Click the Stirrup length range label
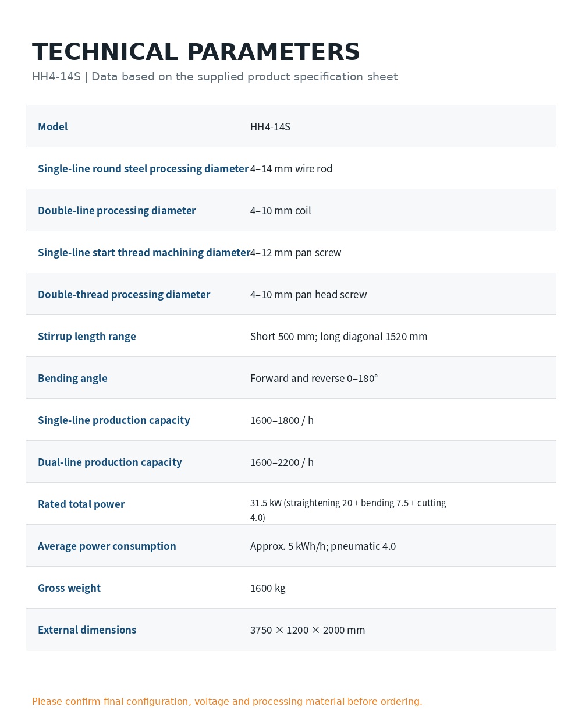Viewport: 582px width, 728px height. pyautogui.click(x=87, y=336)
